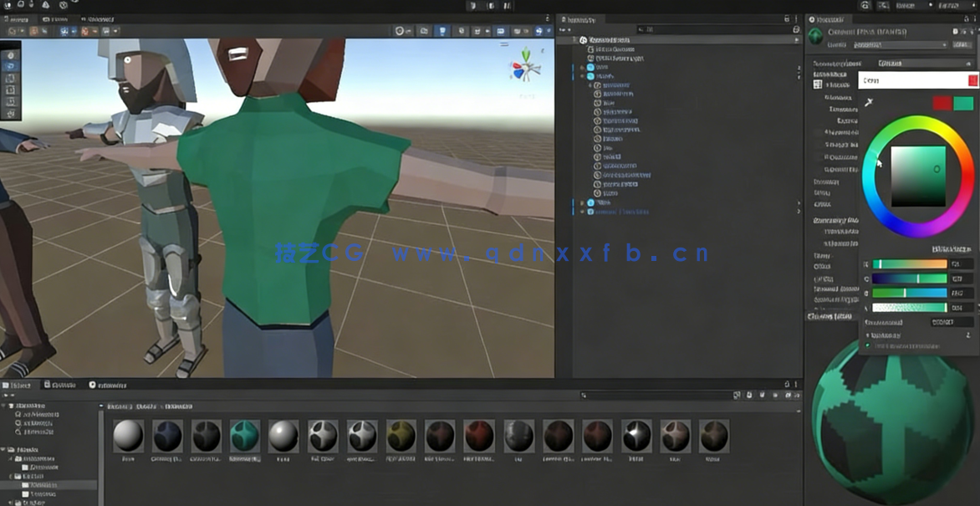Viewport: 980px width, 506px height.
Task: Select the Hand tool for panning
Action: [x=9, y=55]
